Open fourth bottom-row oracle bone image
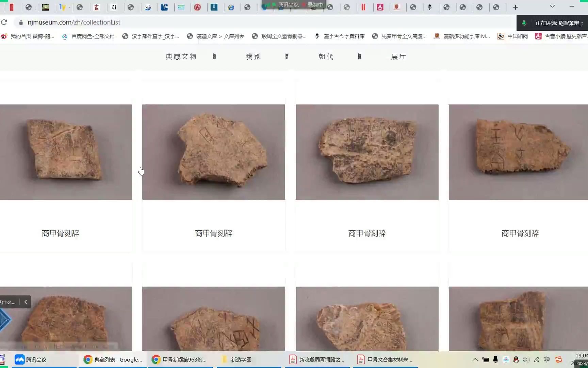This screenshot has height=368, width=588. point(518,319)
